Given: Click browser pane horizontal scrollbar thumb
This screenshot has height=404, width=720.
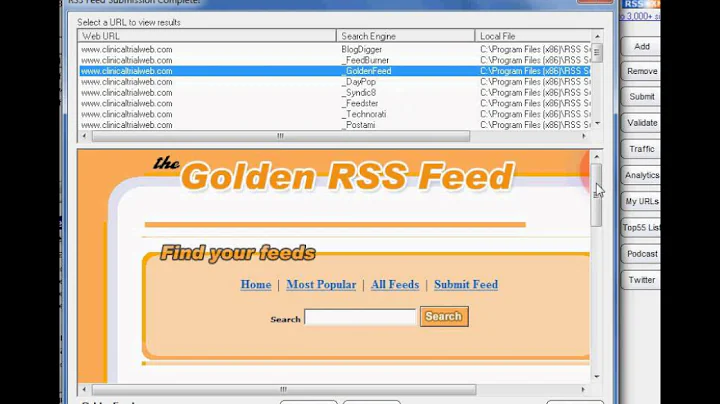Looking at the screenshot, I should (284, 389).
